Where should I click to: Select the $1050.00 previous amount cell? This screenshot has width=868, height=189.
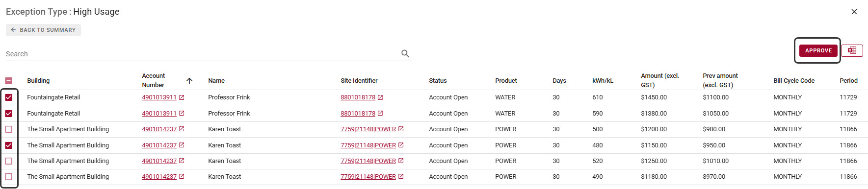(x=715, y=114)
